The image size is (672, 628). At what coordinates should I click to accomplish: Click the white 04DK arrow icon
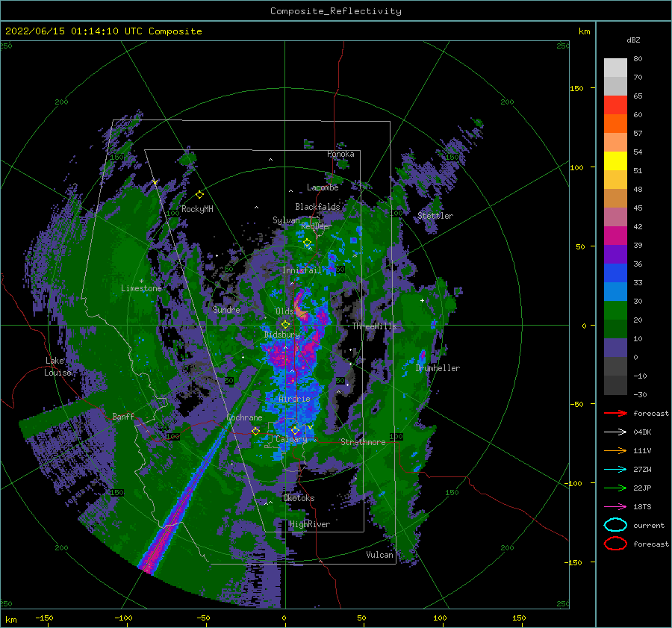[x=615, y=432]
